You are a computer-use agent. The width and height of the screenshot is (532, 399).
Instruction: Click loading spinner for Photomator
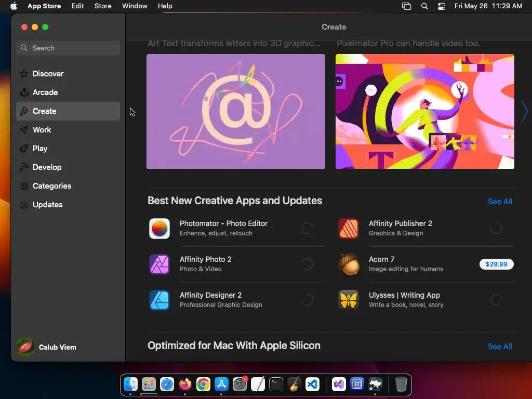coord(307,229)
